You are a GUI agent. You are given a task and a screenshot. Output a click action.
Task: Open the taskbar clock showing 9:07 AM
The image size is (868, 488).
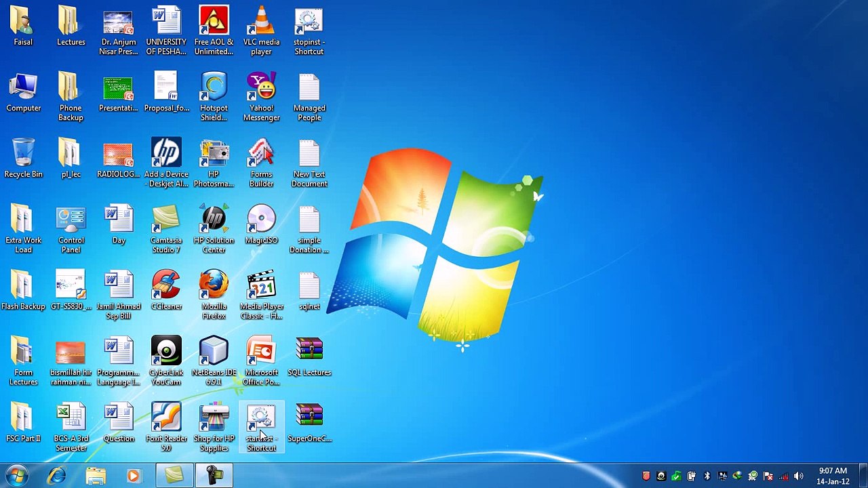coord(833,476)
